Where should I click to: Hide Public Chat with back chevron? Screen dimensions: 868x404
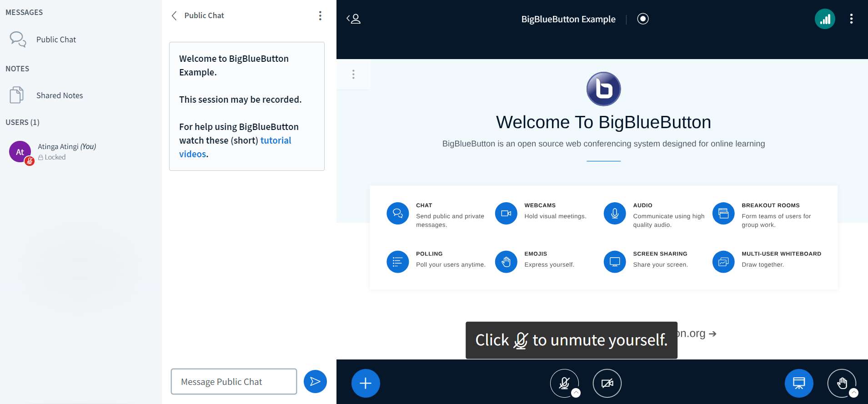coord(174,16)
